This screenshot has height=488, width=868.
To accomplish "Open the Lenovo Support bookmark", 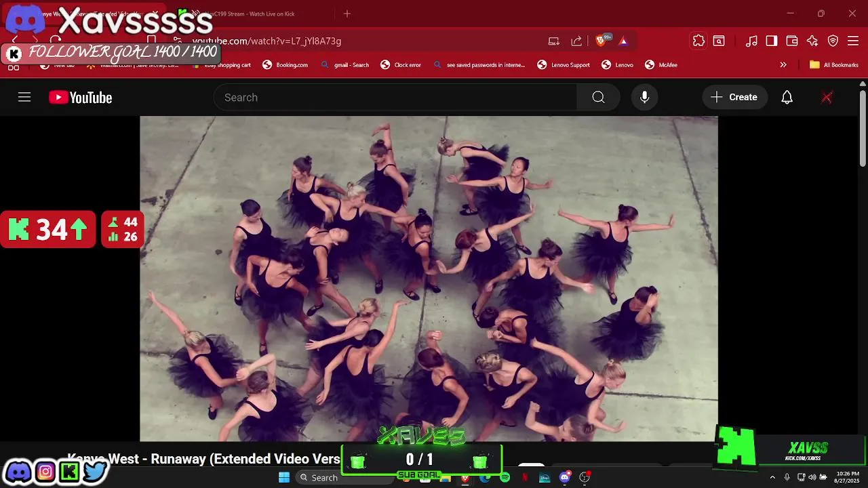I will 564,65.
